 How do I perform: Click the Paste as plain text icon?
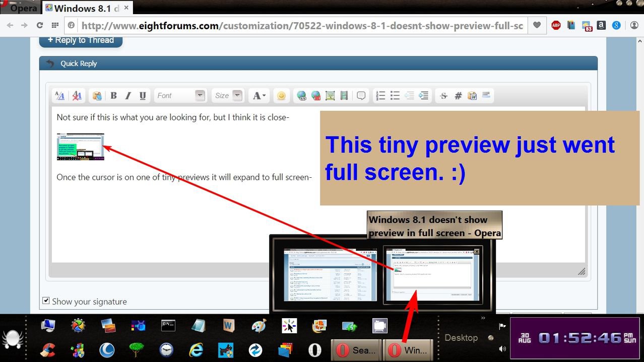[x=97, y=96]
